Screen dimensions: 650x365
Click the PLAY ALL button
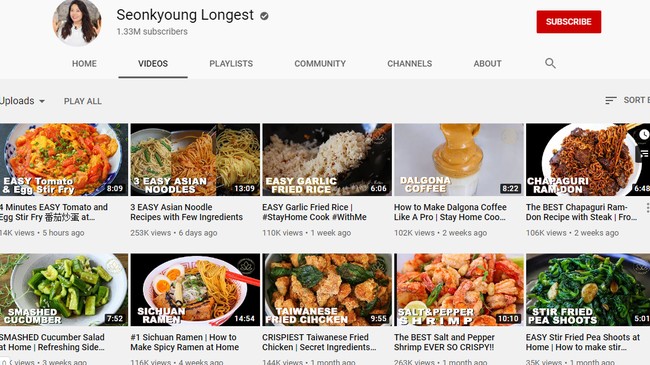tap(82, 101)
